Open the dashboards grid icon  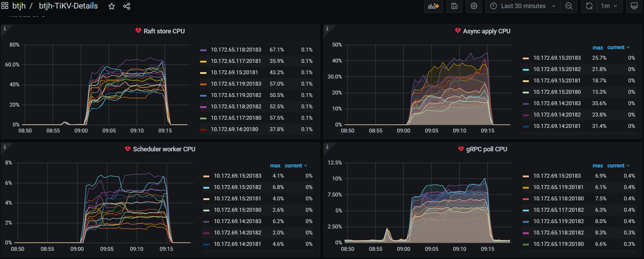5,6
